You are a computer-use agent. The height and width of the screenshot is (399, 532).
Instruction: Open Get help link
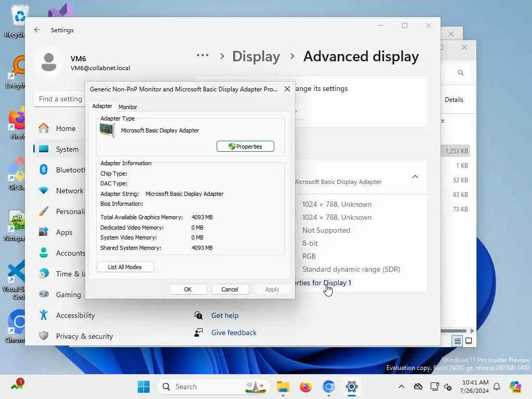coord(225,315)
